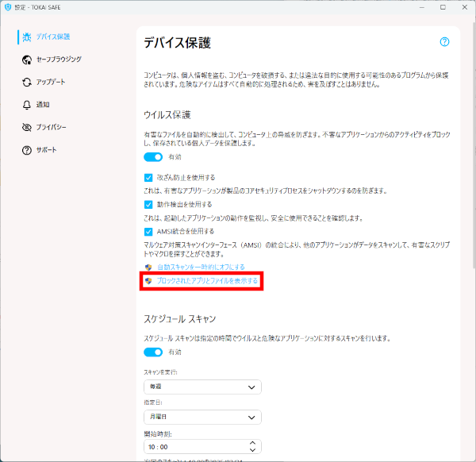Viewport: 476px width, 462px height.
Task: Click the TOKAI SAFE title bar shield icon
Action: 8,7
